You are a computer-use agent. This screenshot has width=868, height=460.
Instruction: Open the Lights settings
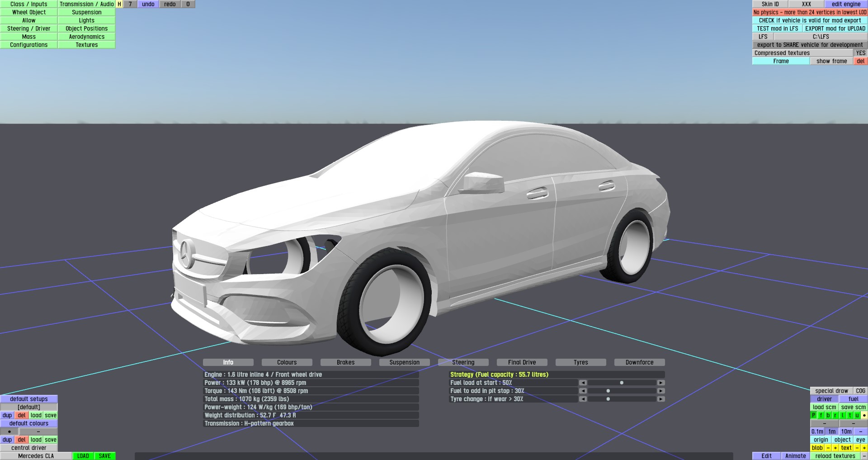click(87, 20)
